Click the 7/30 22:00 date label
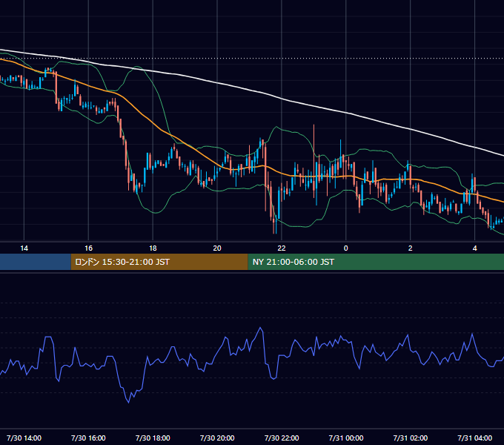Screen dimensions: 504x445 tap(282, 438)
